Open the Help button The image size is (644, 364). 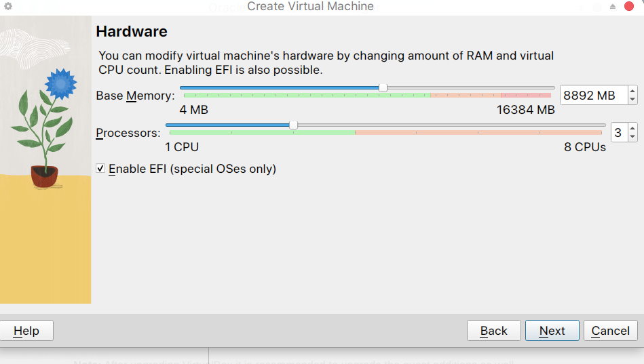(x=26, y=331)
